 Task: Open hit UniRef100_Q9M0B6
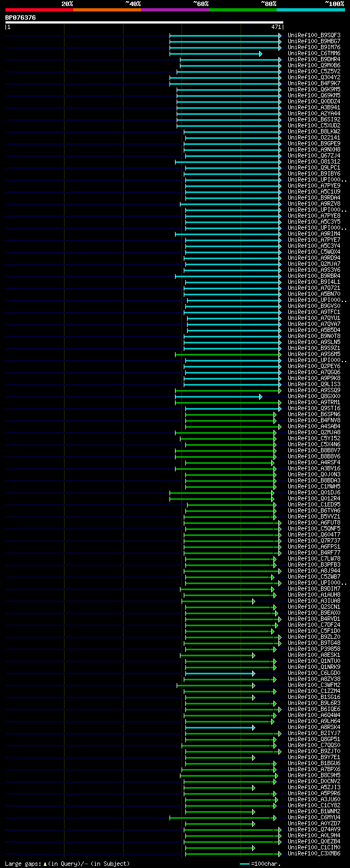tap(314, 66)
